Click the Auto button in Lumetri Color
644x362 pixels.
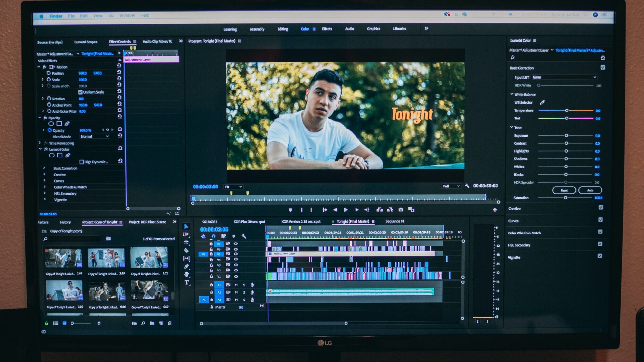(591, 190)
